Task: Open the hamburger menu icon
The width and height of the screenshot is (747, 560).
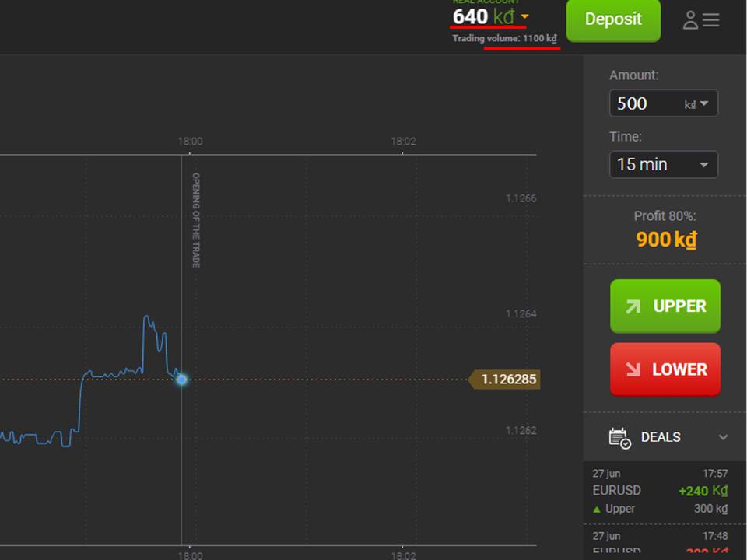Action: pos(710,20)
